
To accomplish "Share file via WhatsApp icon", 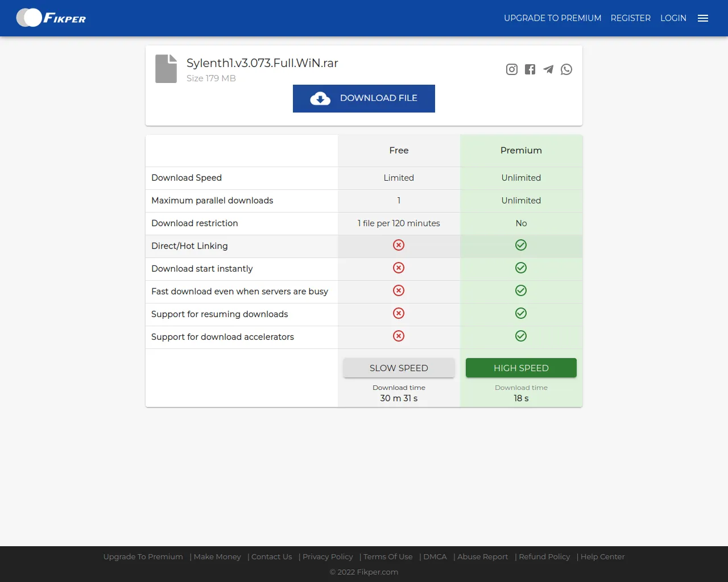I will tap(566, 69).
